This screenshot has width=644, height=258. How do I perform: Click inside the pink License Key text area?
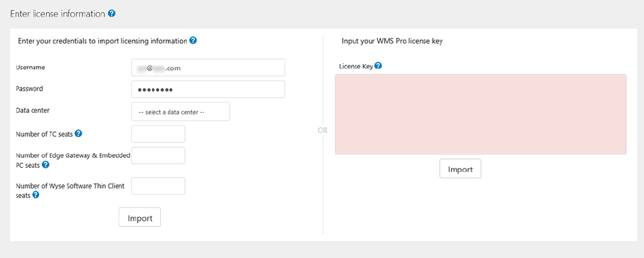point(480,115)
